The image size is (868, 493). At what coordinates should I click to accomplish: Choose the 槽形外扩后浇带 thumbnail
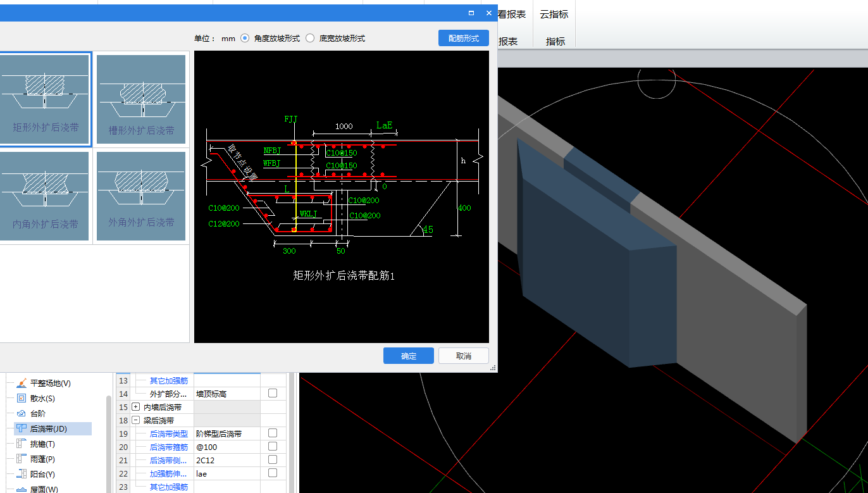point(141,99)
